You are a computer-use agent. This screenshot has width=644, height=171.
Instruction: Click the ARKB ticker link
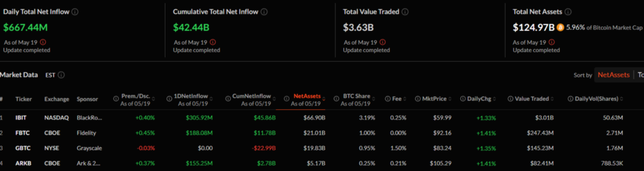click(x=23, y=163)
